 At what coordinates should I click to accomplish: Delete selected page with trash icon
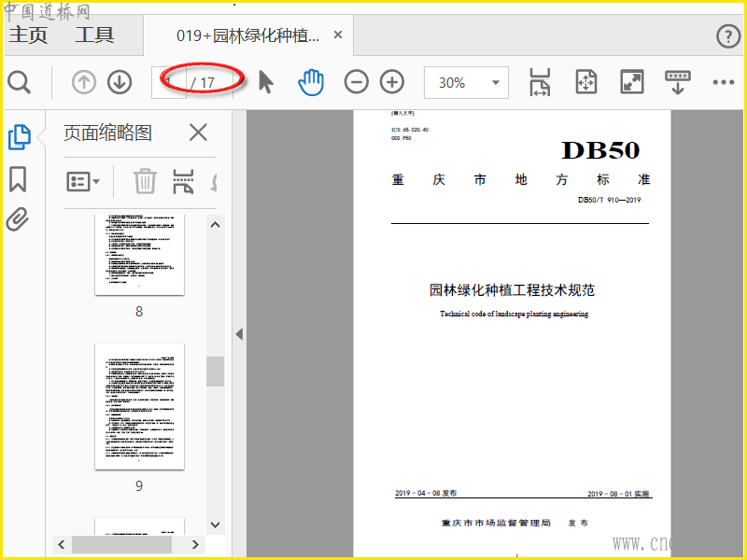[145, 181]
